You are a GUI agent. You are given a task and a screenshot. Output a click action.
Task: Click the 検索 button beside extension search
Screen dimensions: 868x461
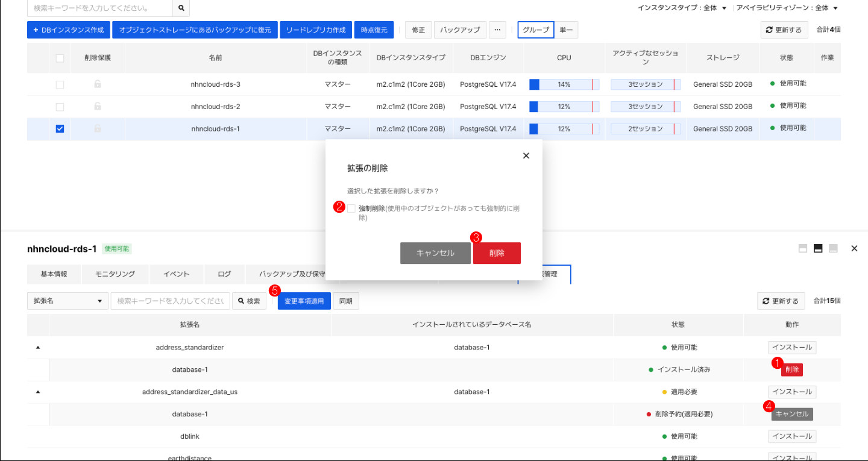(249, 301)
